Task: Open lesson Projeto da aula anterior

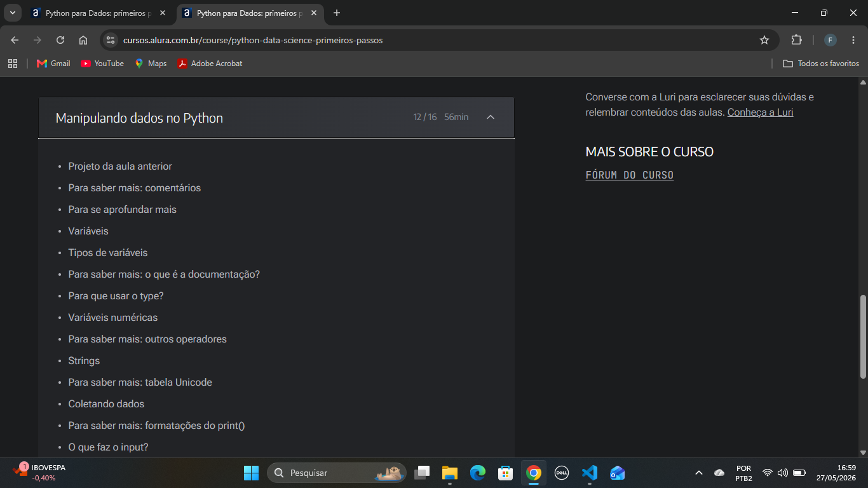Action: coord(120,166)
